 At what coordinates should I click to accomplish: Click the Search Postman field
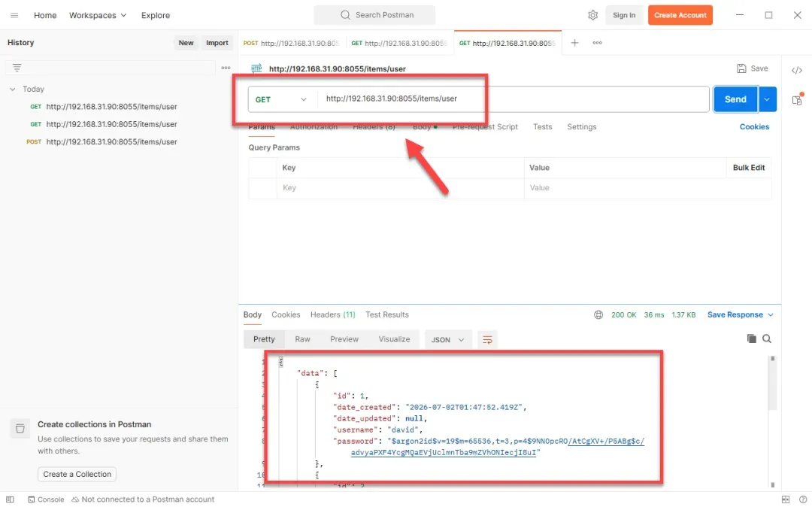(374, 15)
